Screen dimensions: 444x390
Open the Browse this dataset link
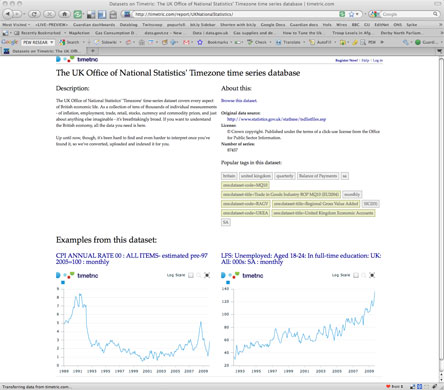pos(239,100)
